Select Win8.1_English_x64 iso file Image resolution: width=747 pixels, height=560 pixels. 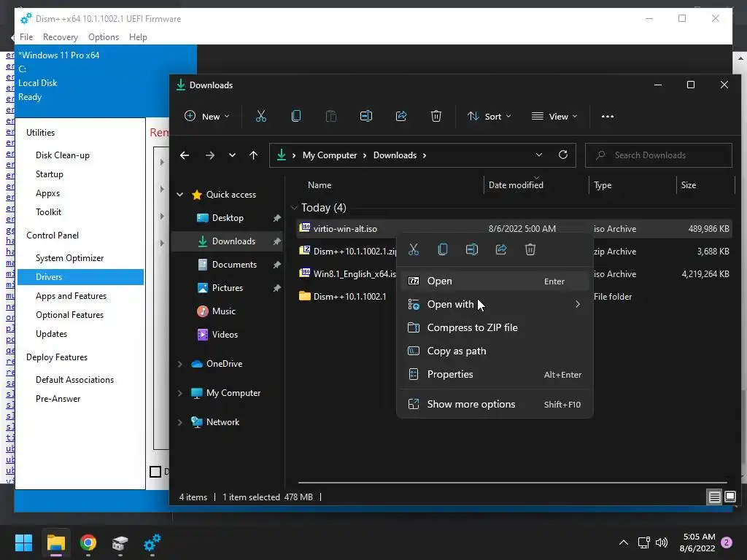point(355,274)
